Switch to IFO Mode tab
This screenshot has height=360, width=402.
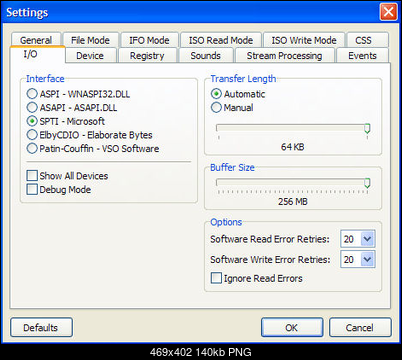tap(149, 40)
